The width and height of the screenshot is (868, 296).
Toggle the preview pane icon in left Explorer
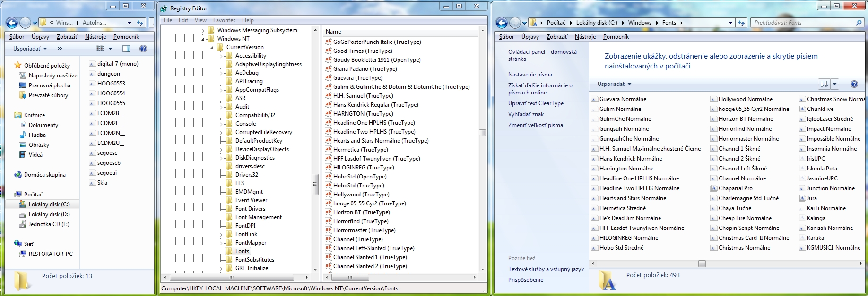[x=126, y=49]
